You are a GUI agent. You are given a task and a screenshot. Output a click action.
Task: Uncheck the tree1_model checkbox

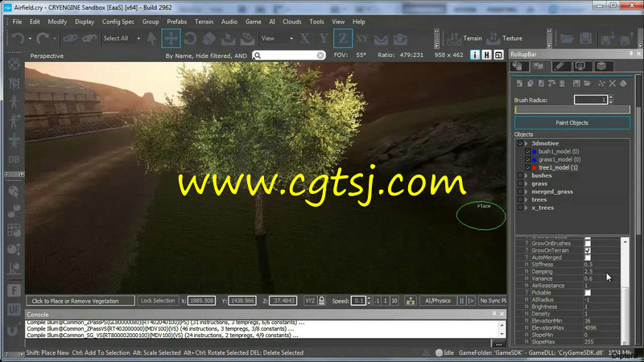tap(528, 167)
